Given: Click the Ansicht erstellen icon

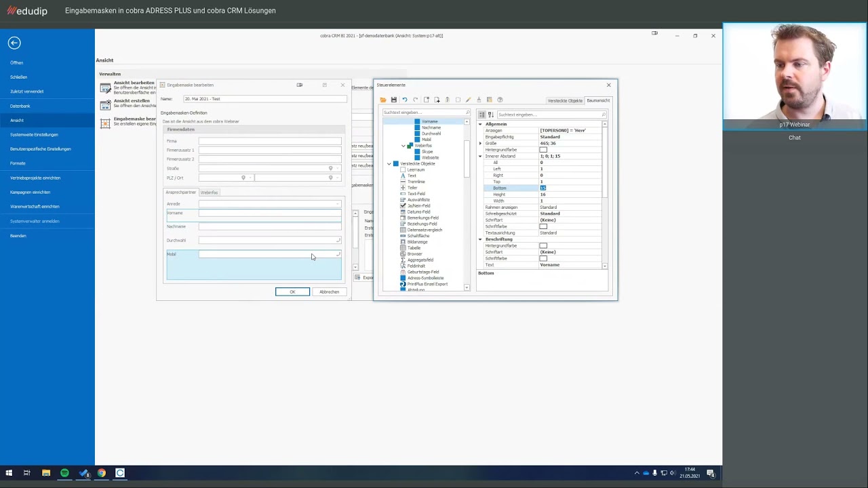Looking at the screenshot, I should [x=105, y=106].
